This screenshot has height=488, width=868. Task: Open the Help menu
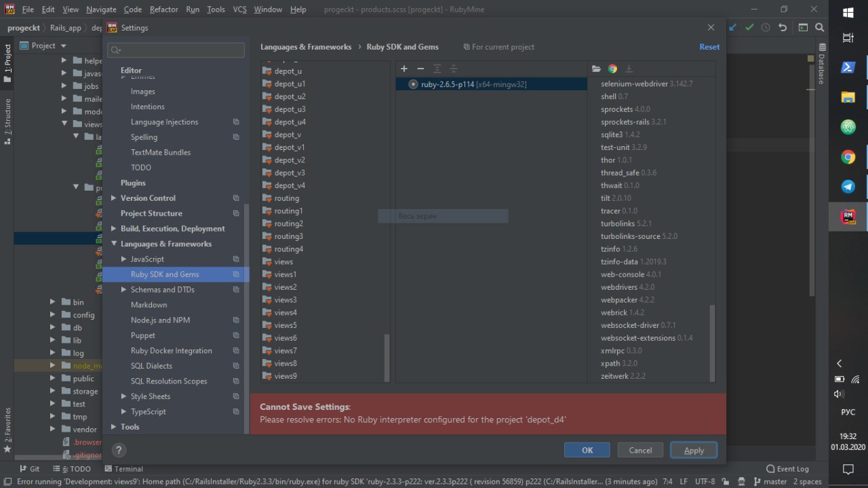click(x=298, y=10)
